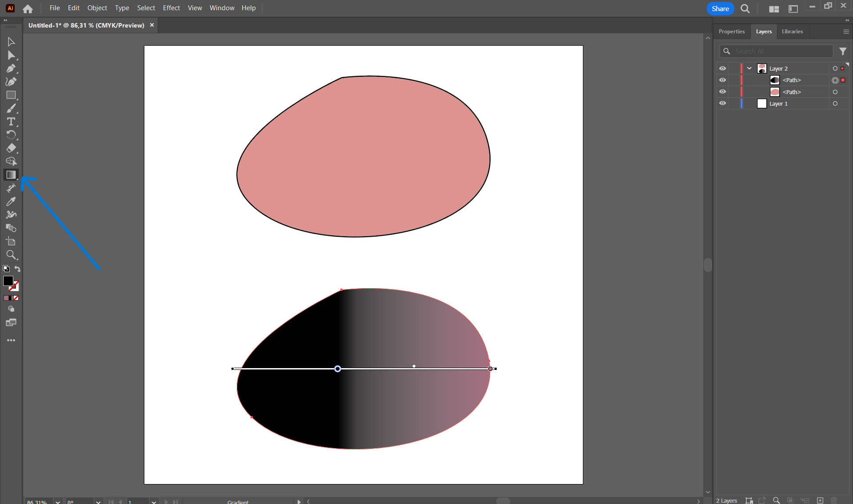
Task: Open the zoom level dropdown
Action: tap(58, 501)
